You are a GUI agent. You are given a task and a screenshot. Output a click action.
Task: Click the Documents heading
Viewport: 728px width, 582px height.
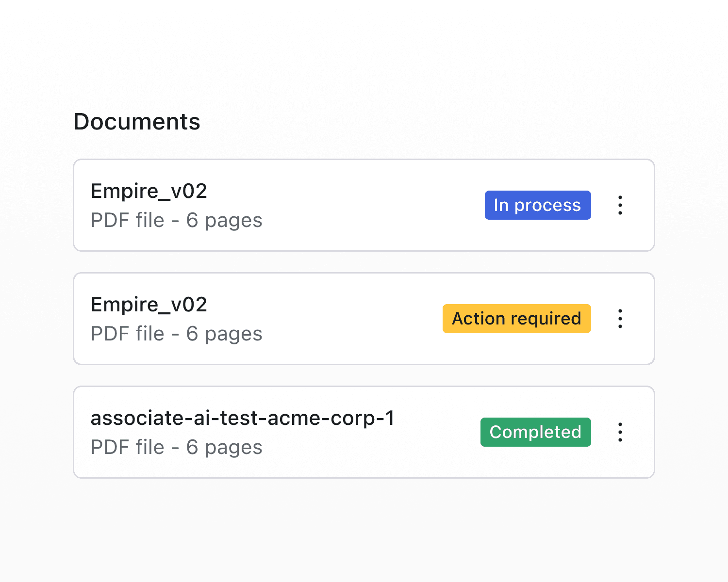[137, 121]
